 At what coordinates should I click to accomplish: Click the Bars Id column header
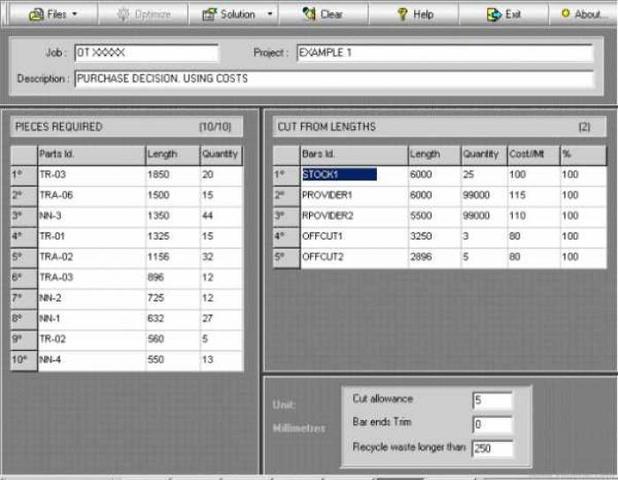(x=354, y=155)
